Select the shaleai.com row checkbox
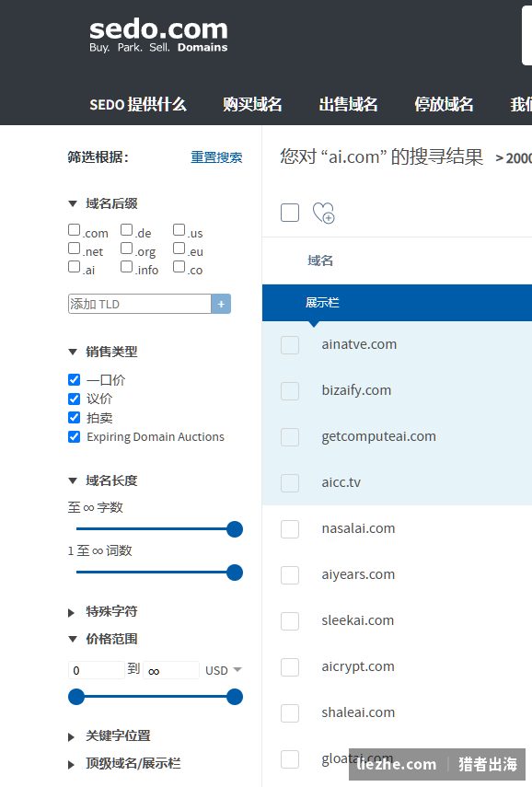This screenshot has height=787, width=532. 290,712
